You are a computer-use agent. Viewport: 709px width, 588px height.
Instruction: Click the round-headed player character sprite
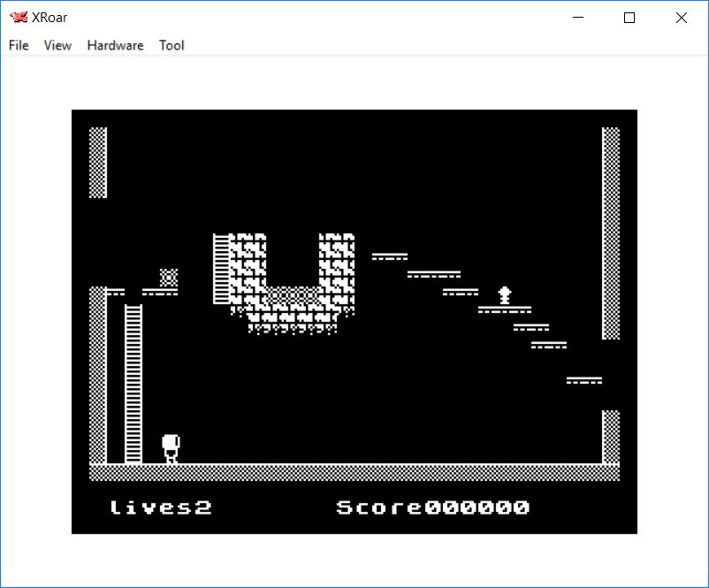171,448
